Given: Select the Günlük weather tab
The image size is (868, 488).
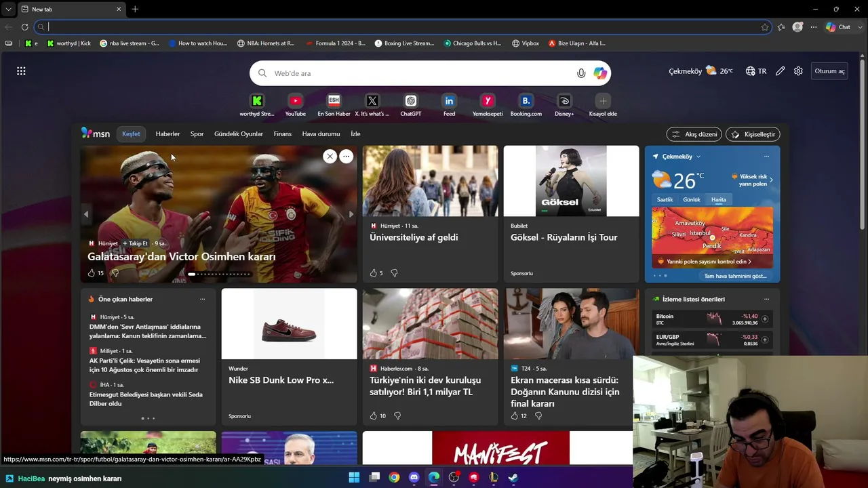Looking at the screenshot, I should click(x=692, y=200).
